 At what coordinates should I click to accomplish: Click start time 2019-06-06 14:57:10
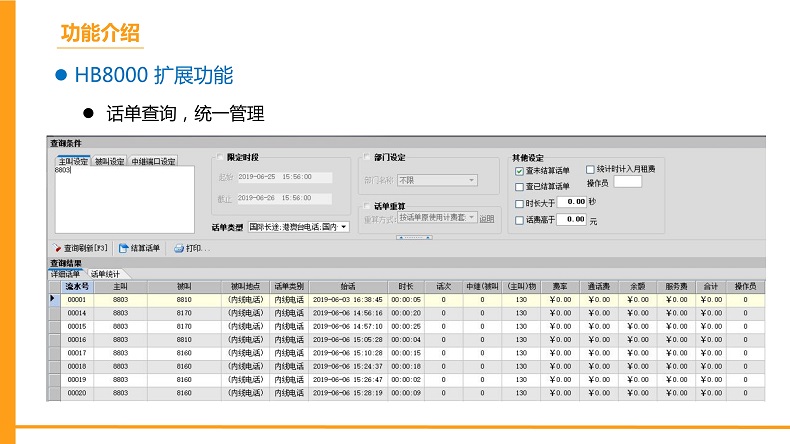pos(348,327)
